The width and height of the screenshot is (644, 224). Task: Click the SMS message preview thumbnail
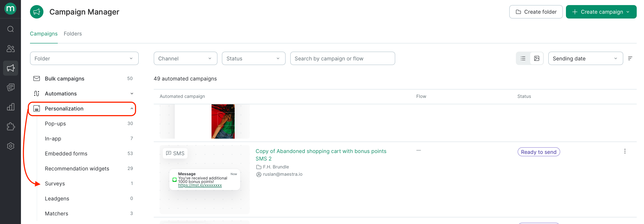click(x=204, y=179)
